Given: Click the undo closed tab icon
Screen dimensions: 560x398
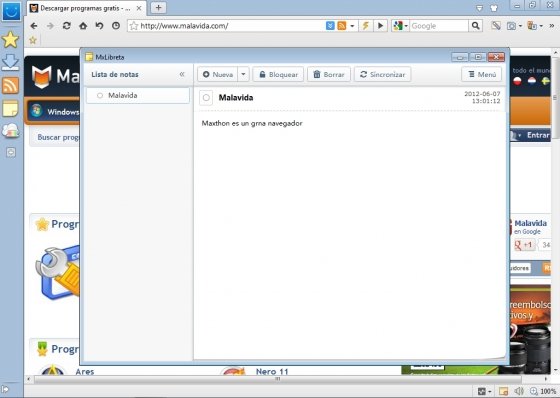Looking at the screenshot, I should pos(99,26).
